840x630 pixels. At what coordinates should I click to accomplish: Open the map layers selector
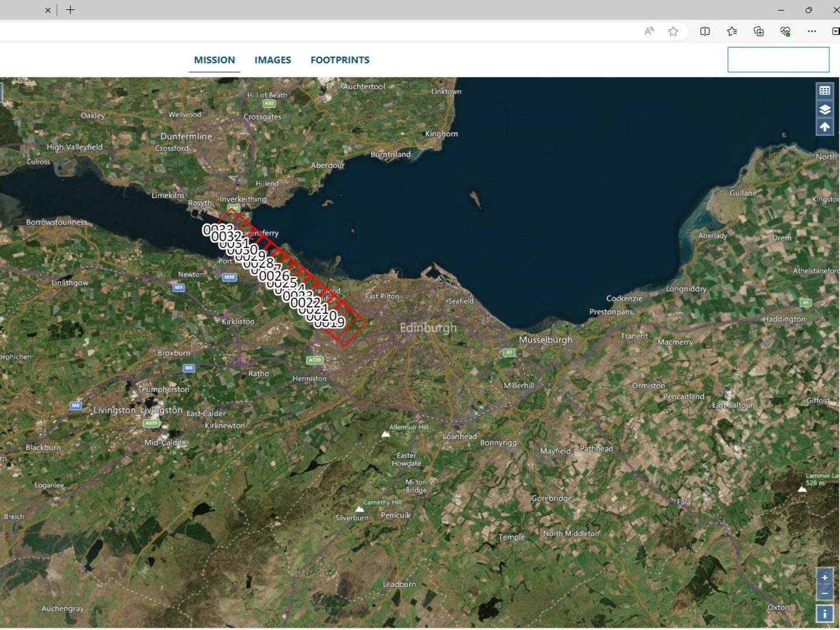[824, 109]
